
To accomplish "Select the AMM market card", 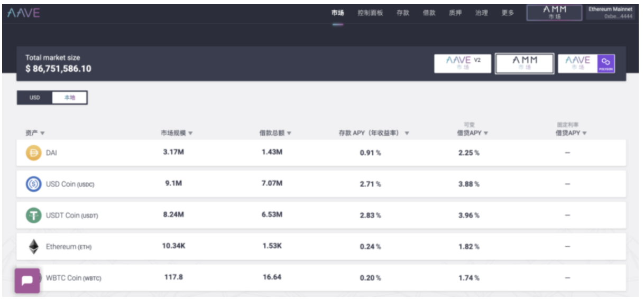I will (525, 64).
